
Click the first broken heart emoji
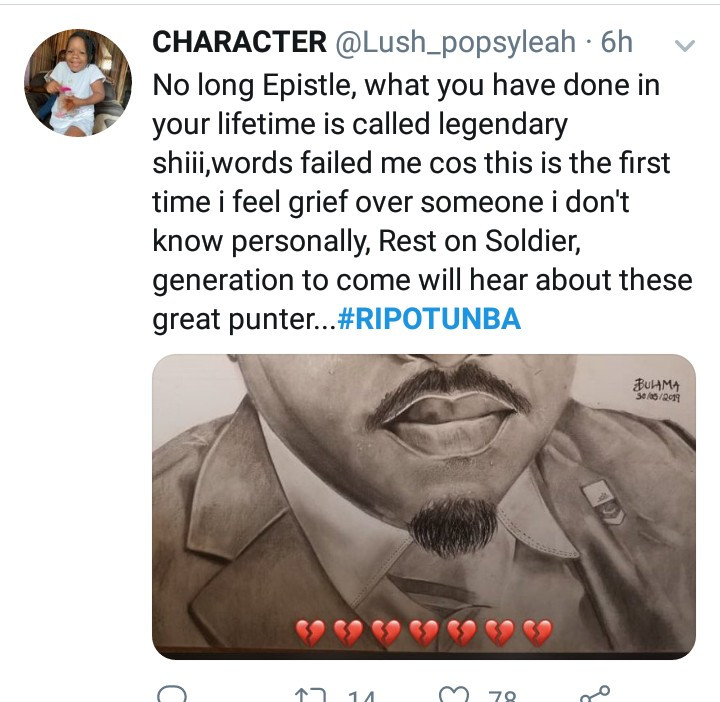(x=310, y=633)
